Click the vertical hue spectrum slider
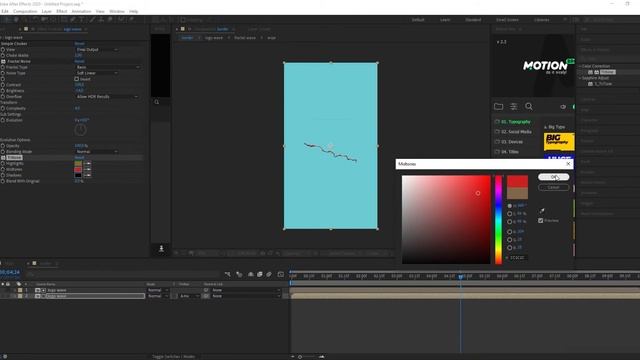This screenshot has width=640, height=360. [498, 220]
